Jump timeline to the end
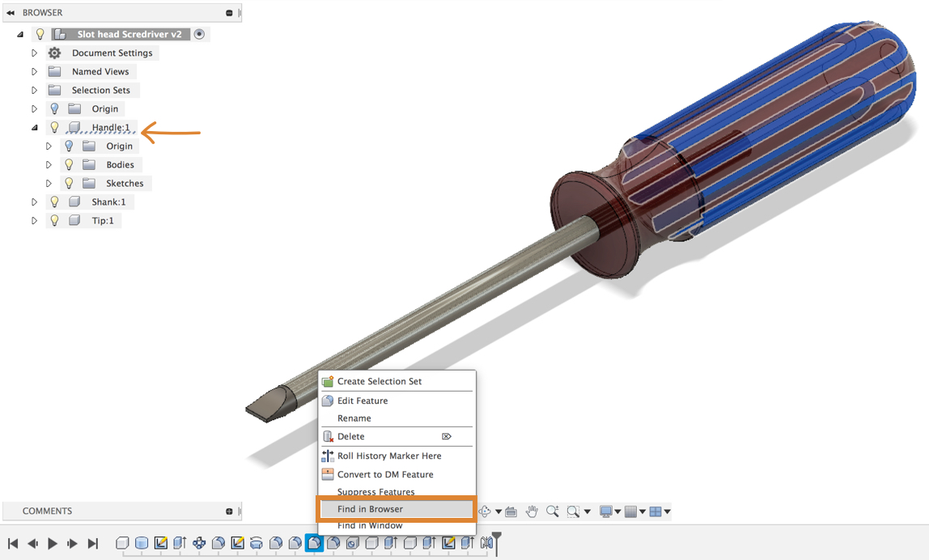Screen dimensions: 929x560 92,543
